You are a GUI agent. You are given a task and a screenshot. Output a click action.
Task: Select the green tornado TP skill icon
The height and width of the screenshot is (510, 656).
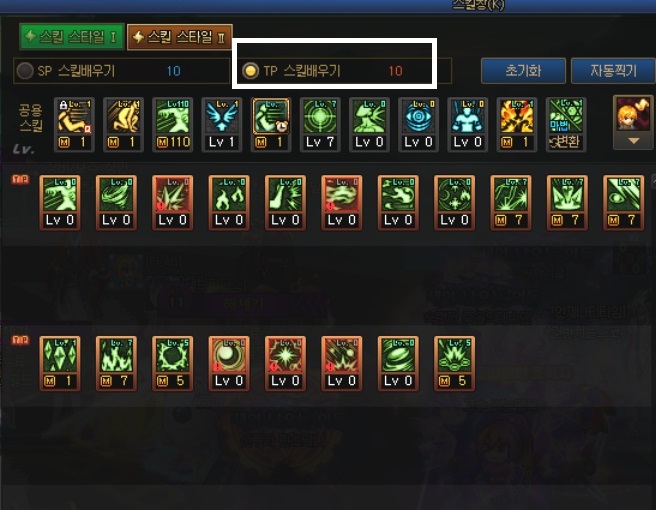(116, 202)
